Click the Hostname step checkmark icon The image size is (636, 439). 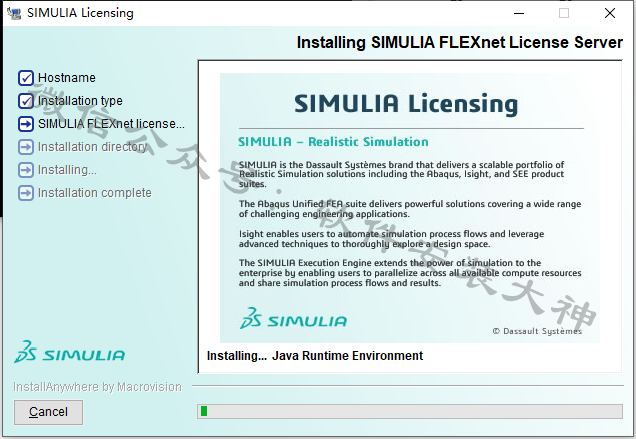click(26, 78)
